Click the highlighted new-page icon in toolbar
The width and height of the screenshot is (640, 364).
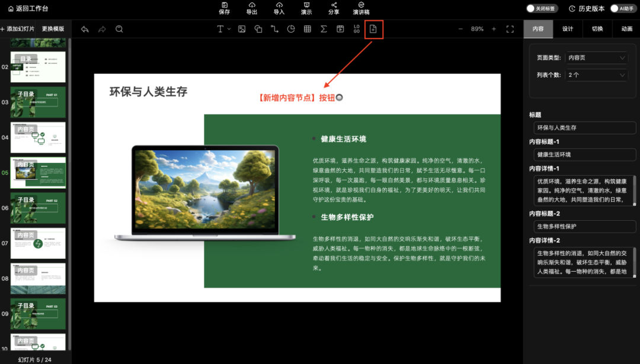click(373, 28)
